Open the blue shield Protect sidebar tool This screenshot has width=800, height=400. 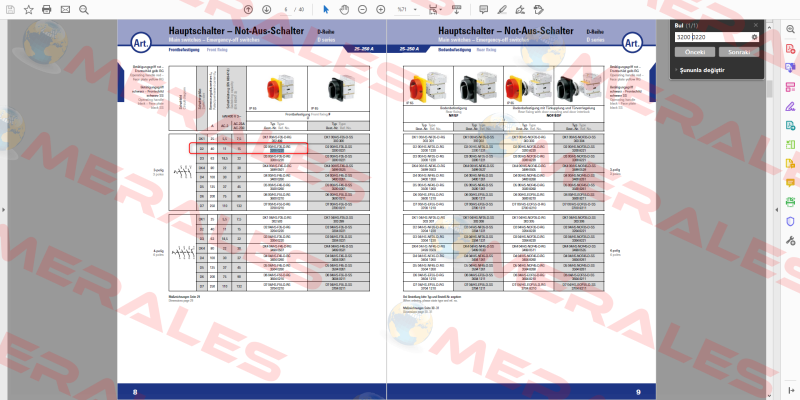[790, 221]
